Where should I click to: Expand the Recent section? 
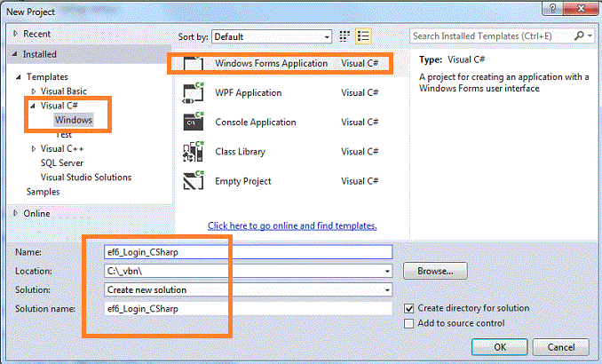point(15,34)
